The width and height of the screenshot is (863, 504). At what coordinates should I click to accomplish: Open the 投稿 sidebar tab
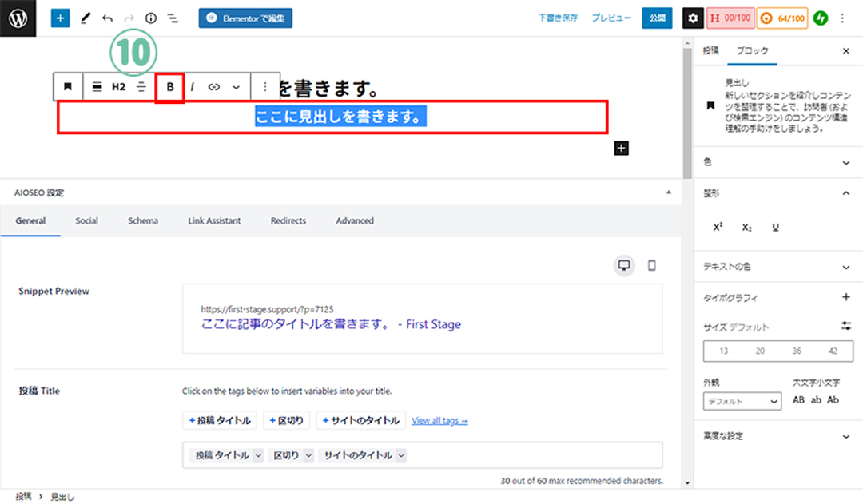point(710,50)
